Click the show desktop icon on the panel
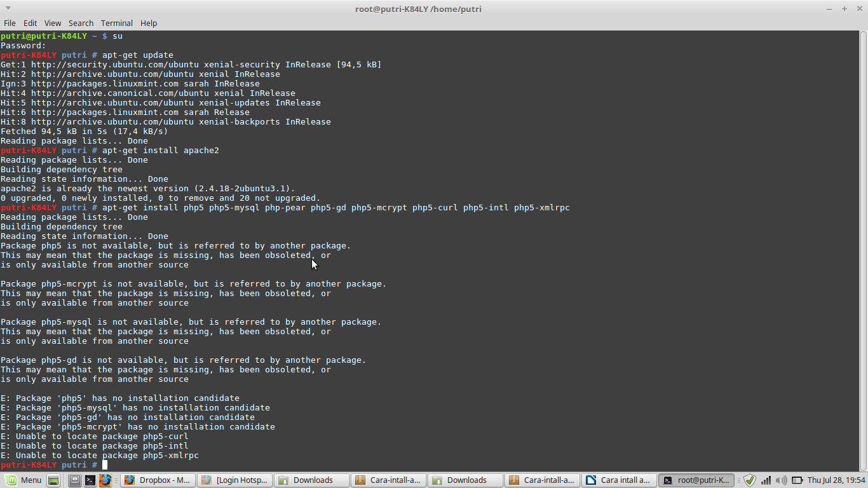This screenshot has height=488, width=868. point(54,480)
